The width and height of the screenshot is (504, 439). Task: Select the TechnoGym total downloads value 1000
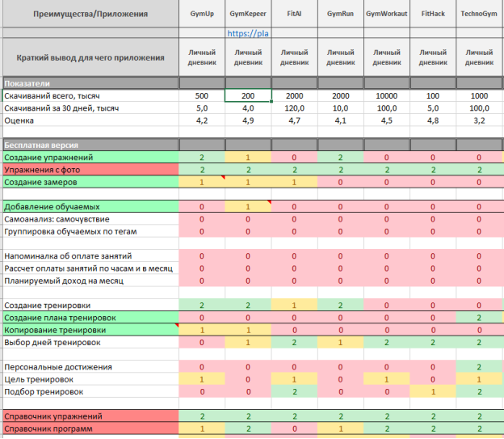pyautogui.click(x=479, y=96)
